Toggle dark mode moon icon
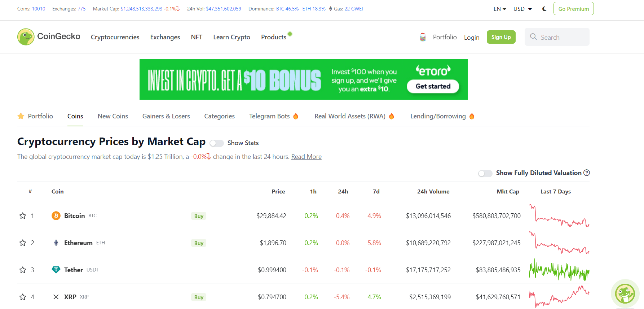 pyautogui.click(x=544, y=9)
